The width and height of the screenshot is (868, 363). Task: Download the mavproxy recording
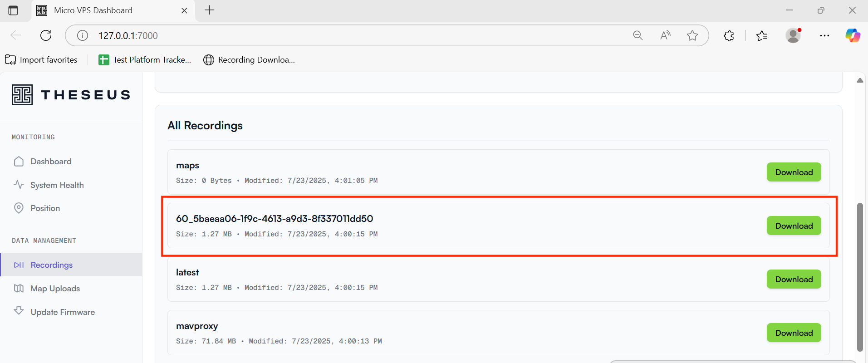point(794,333)
